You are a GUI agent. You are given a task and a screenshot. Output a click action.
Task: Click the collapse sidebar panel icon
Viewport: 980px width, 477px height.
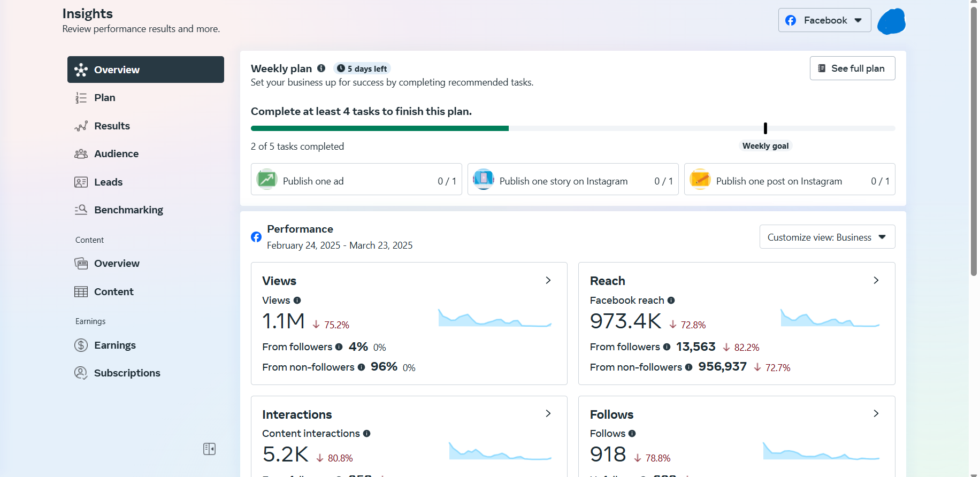click(x=209, y=449)
